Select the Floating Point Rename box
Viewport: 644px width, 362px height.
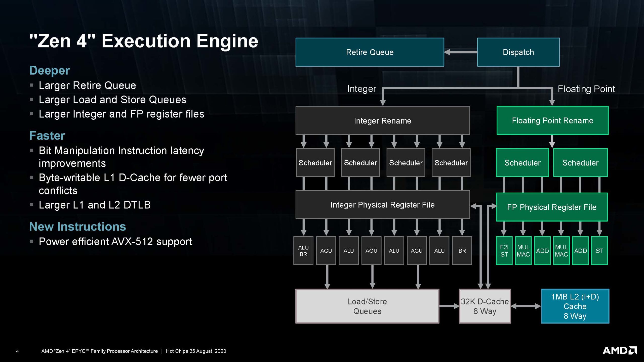point(552,120)
